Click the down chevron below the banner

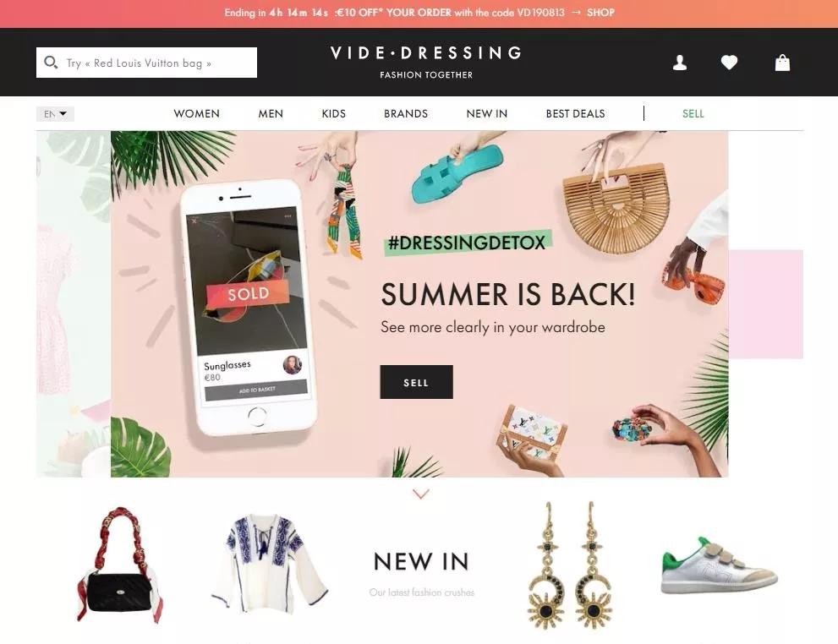[420, 494]
